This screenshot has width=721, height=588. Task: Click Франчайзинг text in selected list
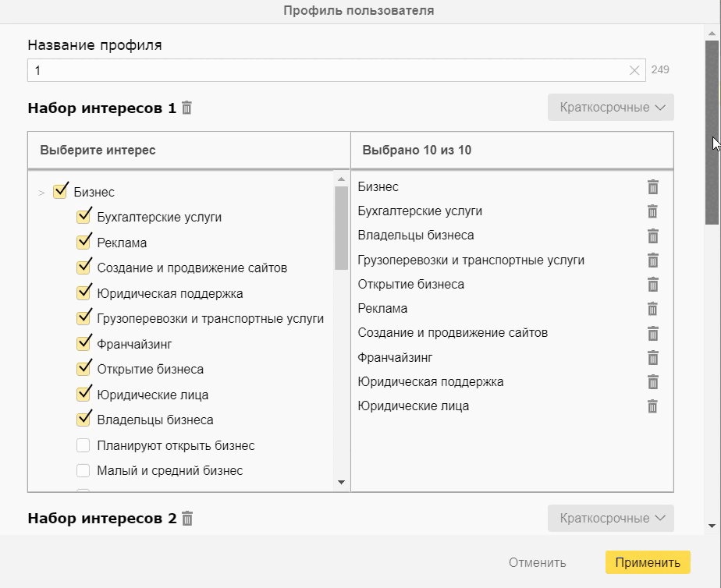395,357
